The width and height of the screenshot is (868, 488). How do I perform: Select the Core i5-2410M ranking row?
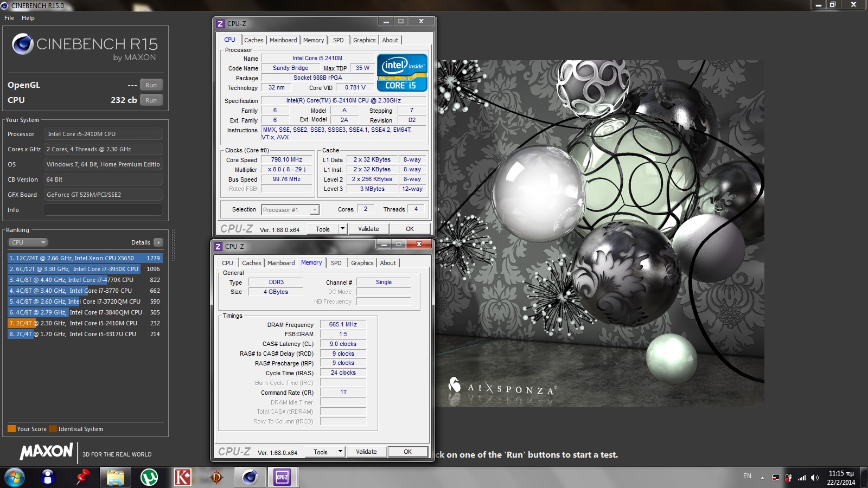(x=85, y=323)
